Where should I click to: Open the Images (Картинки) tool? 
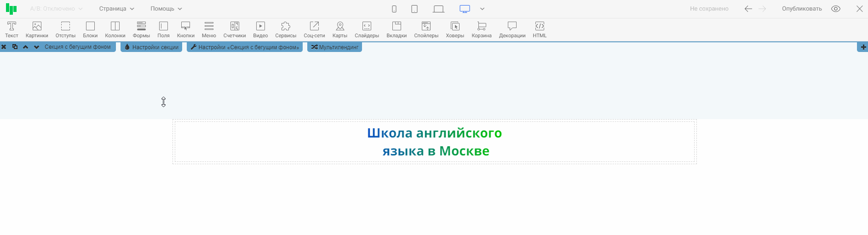37,29
